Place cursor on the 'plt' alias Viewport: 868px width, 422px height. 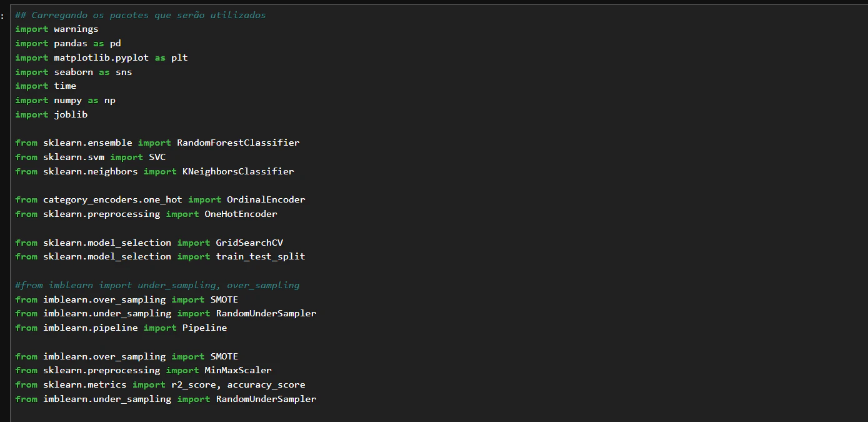(x=179, y=58)
